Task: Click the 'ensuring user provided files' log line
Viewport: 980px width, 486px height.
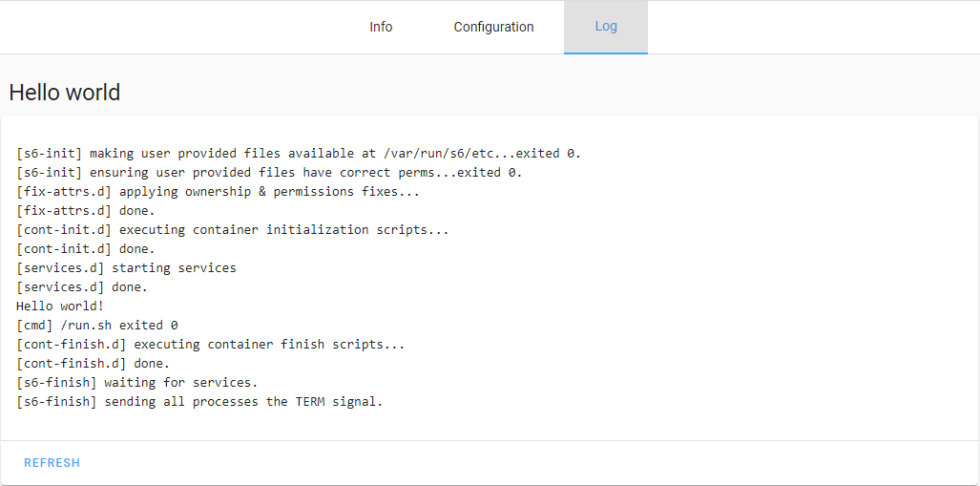Action: [x=269, y=173]
